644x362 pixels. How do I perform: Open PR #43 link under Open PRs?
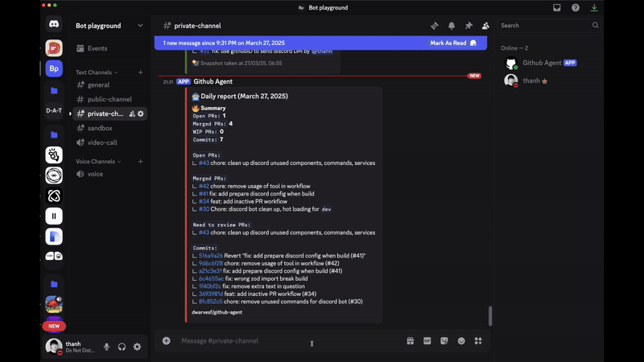click(204, 163)
